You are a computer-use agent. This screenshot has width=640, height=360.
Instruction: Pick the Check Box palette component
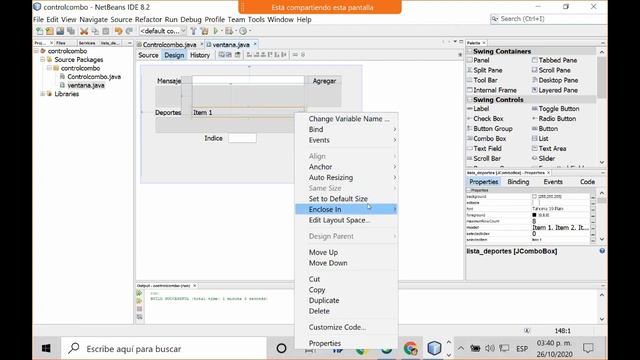point(485,118)
